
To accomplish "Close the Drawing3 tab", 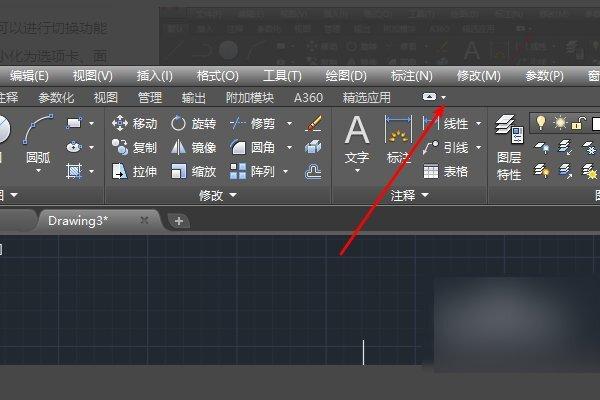I will (144, 220).
